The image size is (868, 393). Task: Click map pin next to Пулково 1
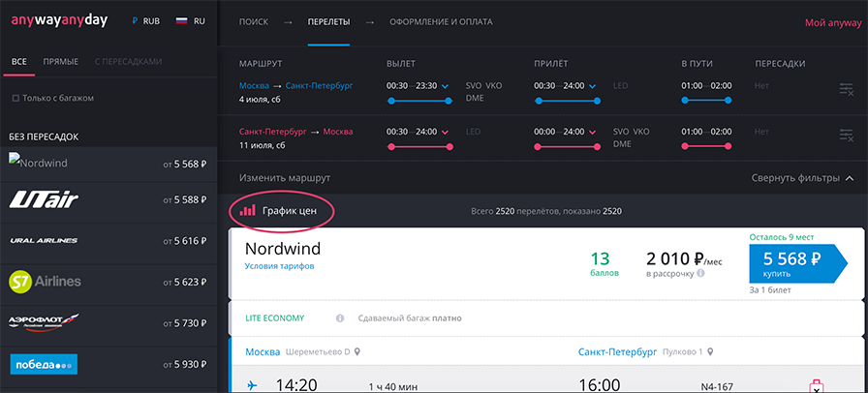click(x=710, y=350)
